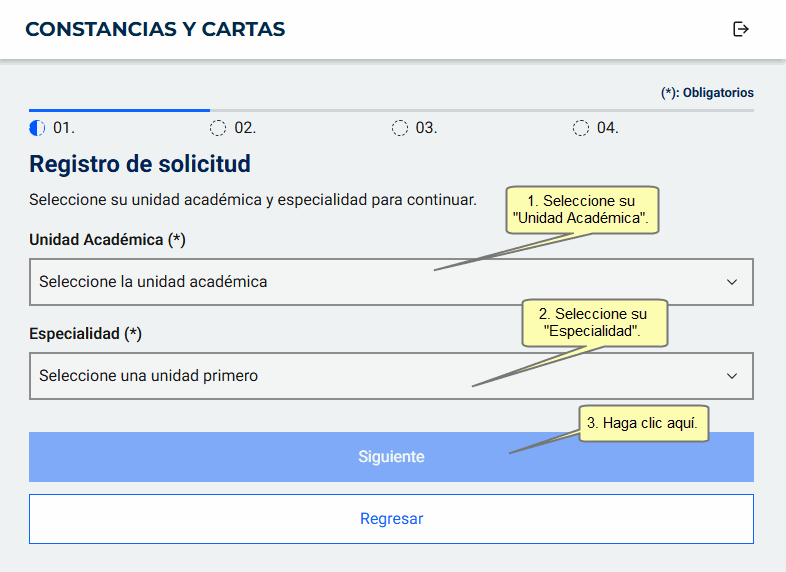
Task: Select the "03." step label
Action: pyautogui.click(x=426, y=128)
